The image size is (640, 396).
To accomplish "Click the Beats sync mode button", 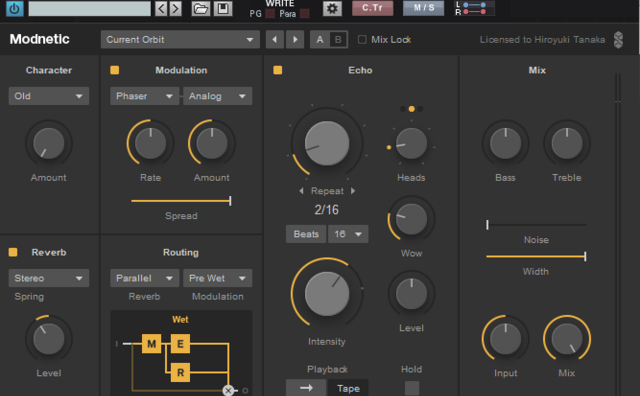I will coord(306,234).
